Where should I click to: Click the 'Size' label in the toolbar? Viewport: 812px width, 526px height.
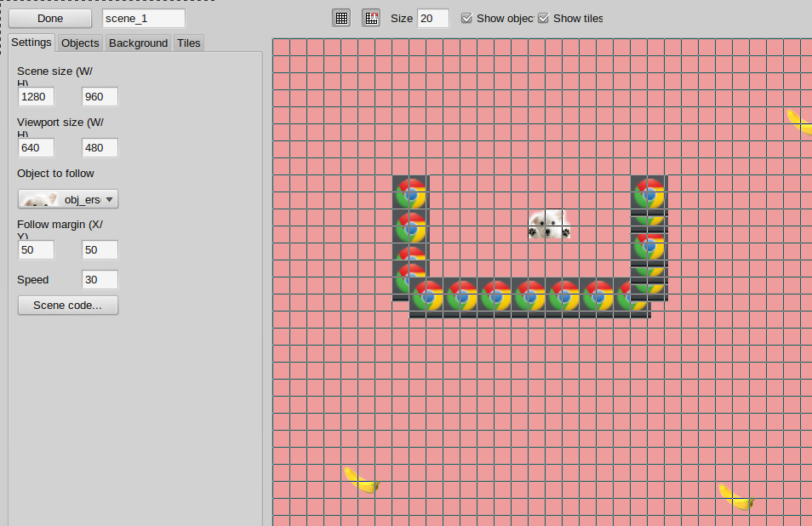402,19
